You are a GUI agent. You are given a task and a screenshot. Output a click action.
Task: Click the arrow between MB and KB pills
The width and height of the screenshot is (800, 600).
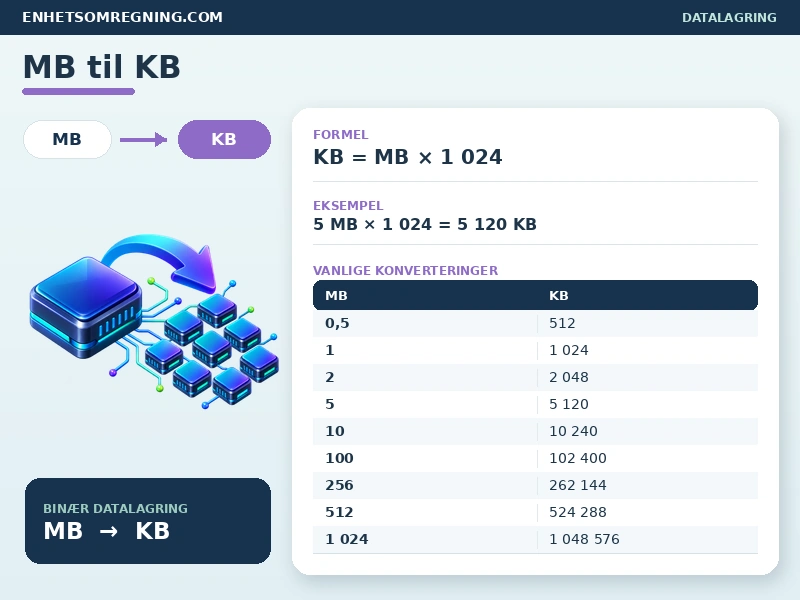(x=143, y=139)
